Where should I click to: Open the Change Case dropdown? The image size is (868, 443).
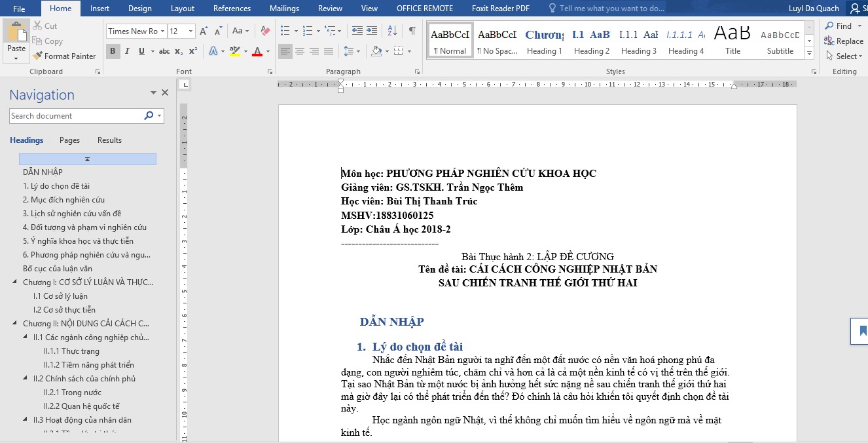pyautogui.click(x=240, y=31)
